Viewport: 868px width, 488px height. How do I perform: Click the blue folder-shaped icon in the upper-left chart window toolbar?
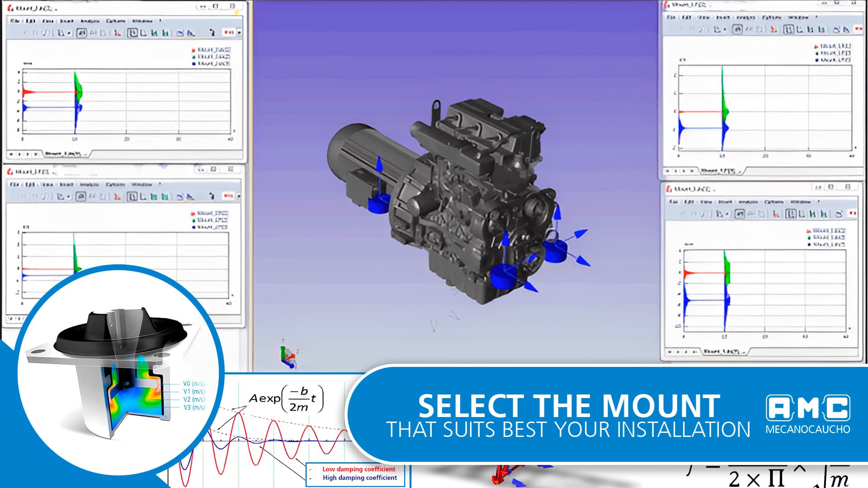tap(179, 33)
